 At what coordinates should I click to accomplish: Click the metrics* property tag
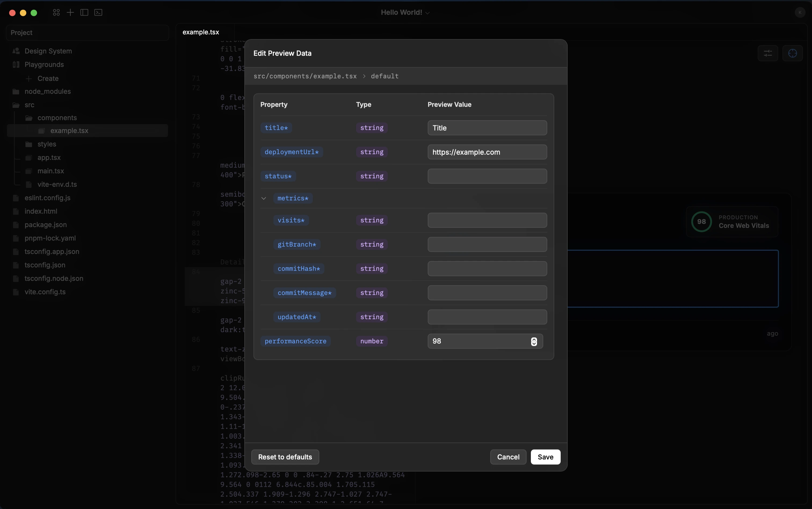pos(293,198)
